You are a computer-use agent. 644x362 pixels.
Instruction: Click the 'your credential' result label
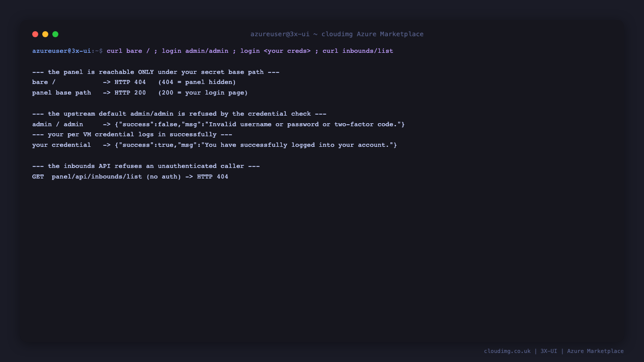(x=61, y=145)
